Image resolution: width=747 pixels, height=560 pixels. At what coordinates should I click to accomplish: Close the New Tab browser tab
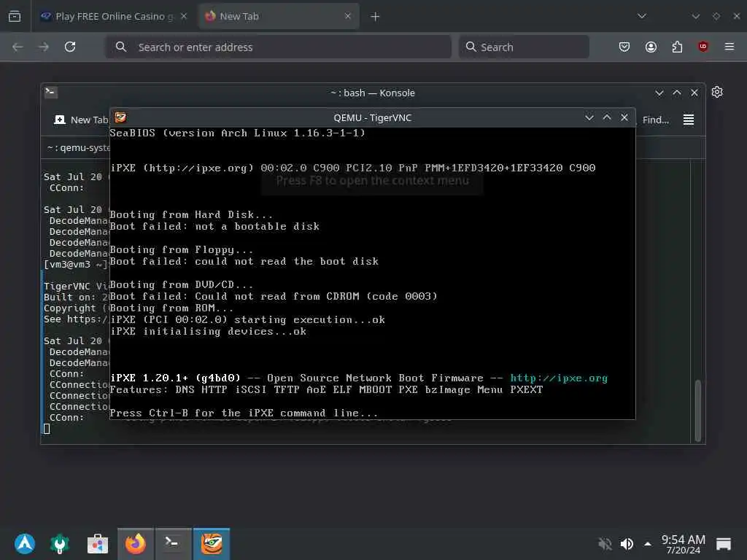click(348, 16)
